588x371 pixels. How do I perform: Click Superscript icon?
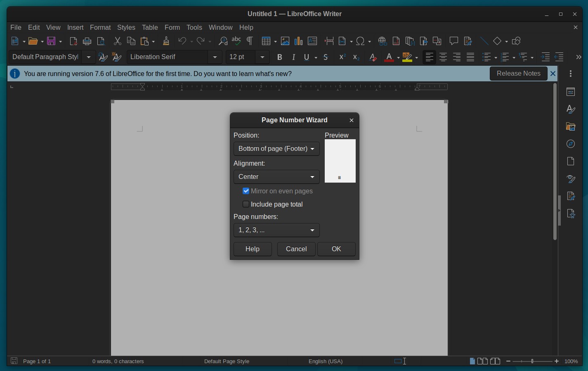(x=342, y=57)
